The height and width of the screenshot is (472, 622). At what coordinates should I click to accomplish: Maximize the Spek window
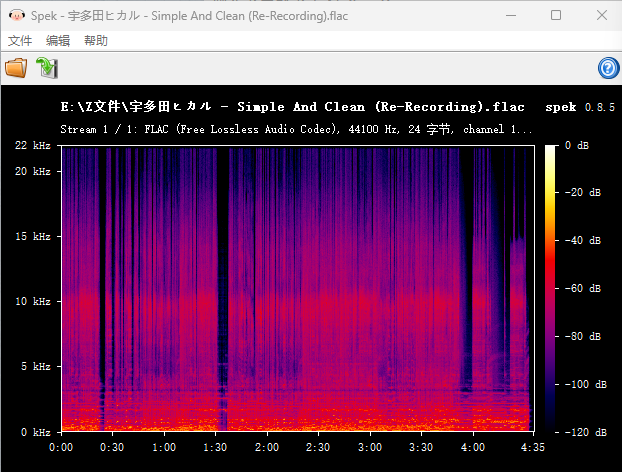coord(556,15)
